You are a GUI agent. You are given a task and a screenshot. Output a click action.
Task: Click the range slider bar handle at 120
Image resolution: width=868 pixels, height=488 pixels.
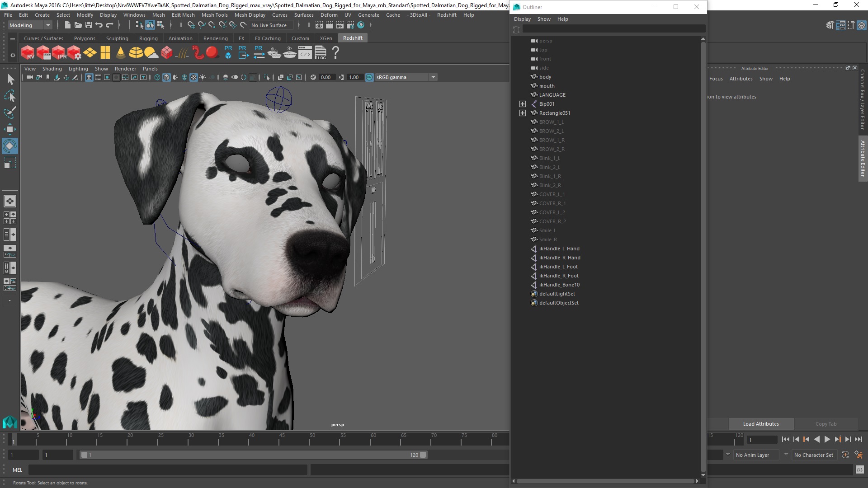tap(423, 455)
